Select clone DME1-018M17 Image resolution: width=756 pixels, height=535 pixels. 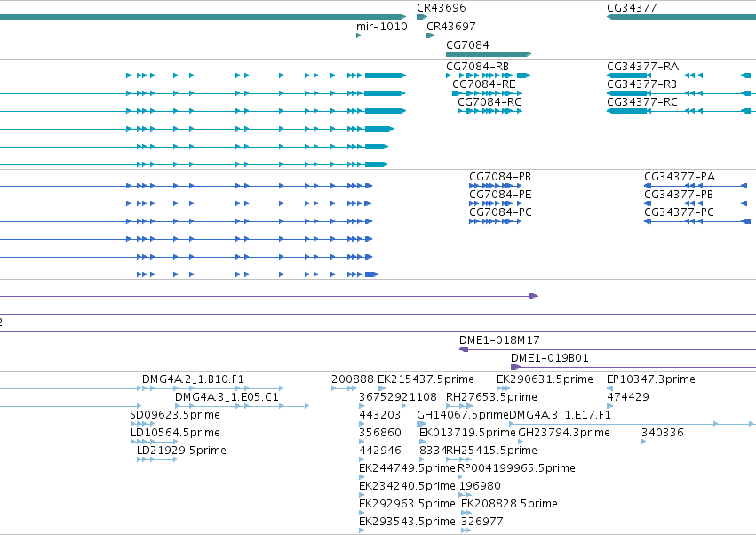tap(499, 340)
